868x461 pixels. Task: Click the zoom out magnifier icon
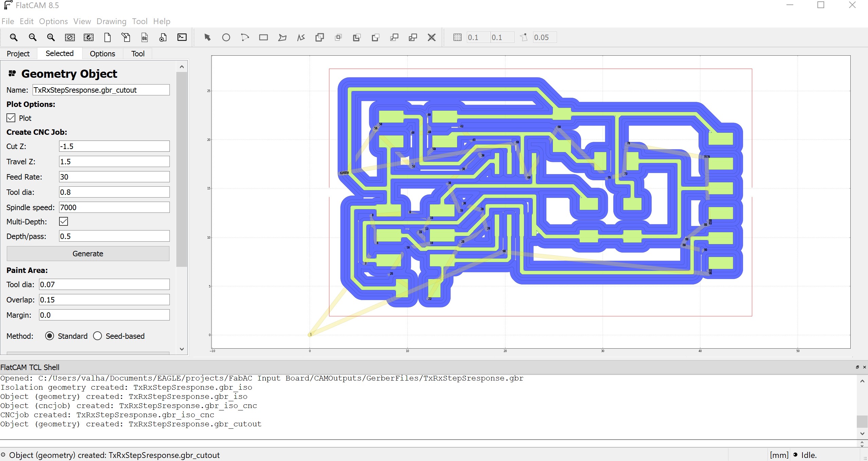coord(32,37)
